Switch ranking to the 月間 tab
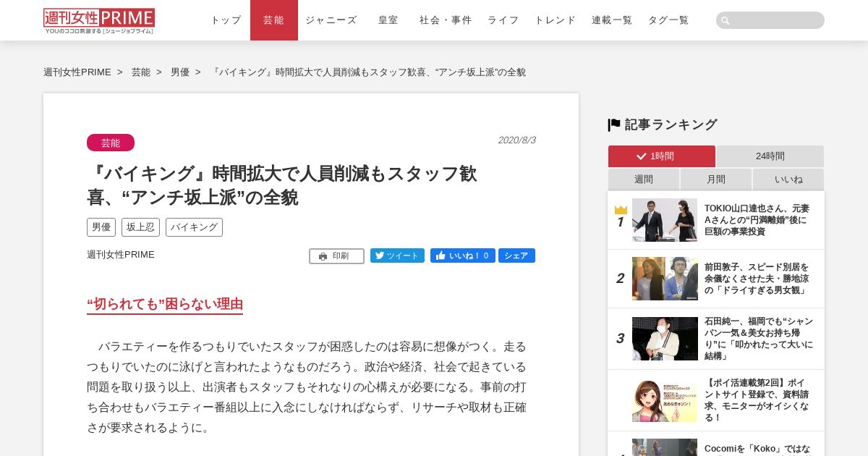This screenshot has width=868, height=456. 716,180
